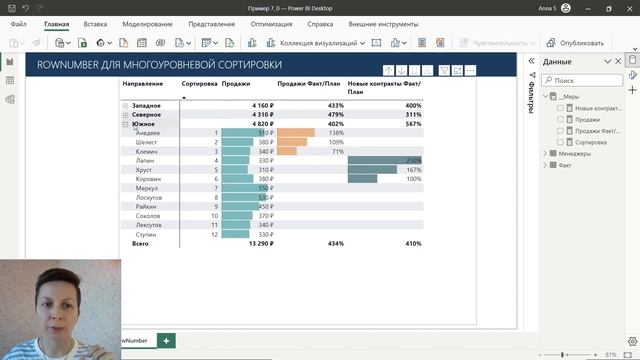This screenshot has height=360, width=640.
Task: Open Model view in left sidebar
Action: (x=10, y=99)
